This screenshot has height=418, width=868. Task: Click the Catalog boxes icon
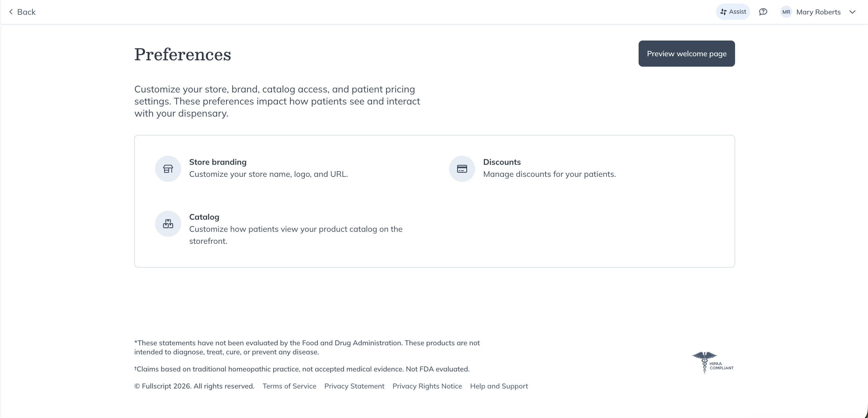pyautogui.click(x=168, y=223)
